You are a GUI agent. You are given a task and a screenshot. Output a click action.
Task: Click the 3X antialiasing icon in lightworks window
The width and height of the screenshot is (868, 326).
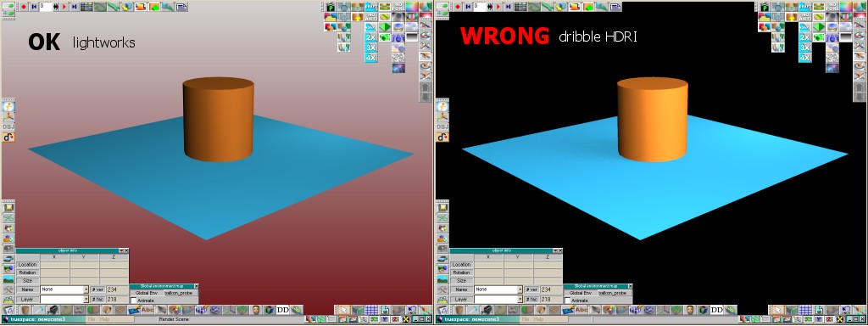click(371, 48)
